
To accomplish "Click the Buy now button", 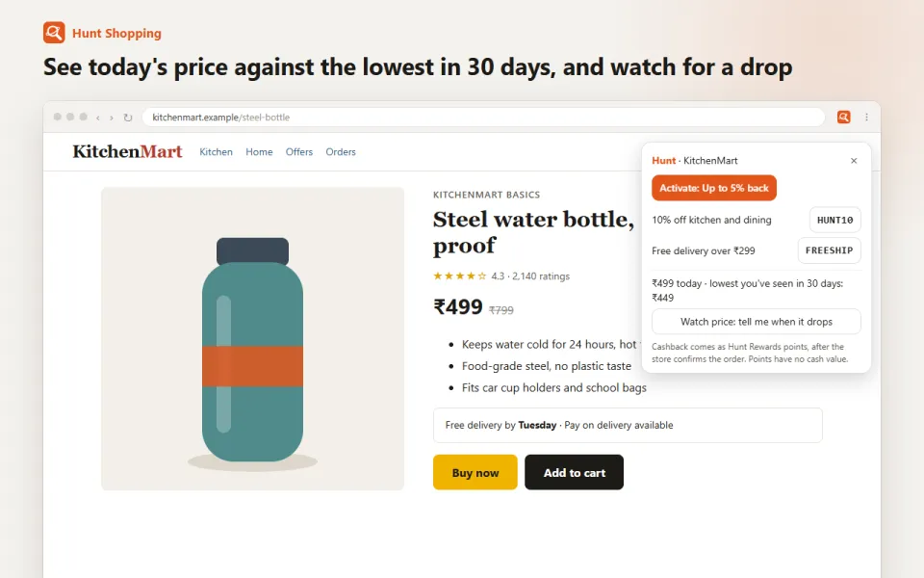I will pyautogui.click(x=475, y=472).
